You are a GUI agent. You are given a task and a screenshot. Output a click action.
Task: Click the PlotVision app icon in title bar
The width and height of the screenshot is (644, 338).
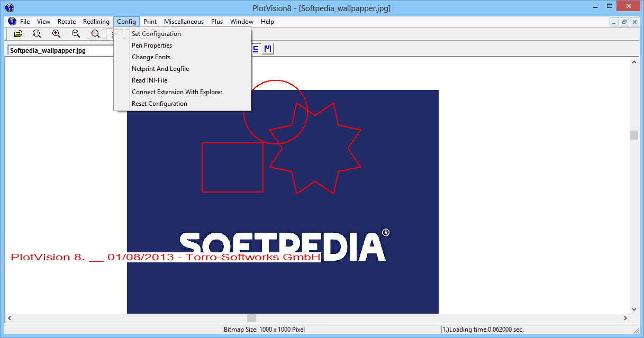(x=9, y=8)
